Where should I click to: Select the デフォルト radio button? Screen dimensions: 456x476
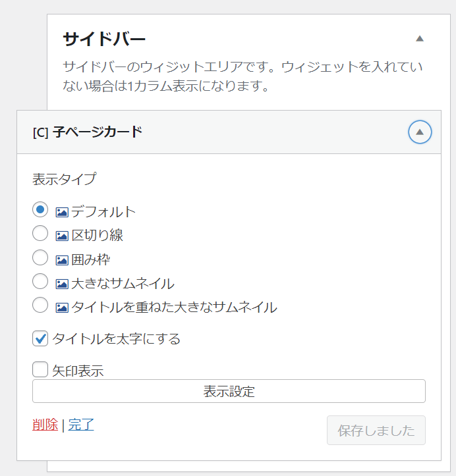click(40, 209)
